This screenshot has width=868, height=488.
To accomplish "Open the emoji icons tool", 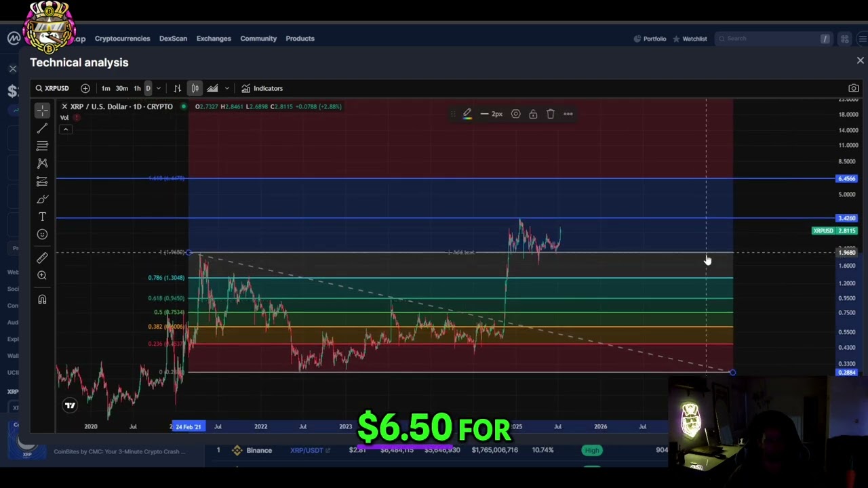I will 42,234.
